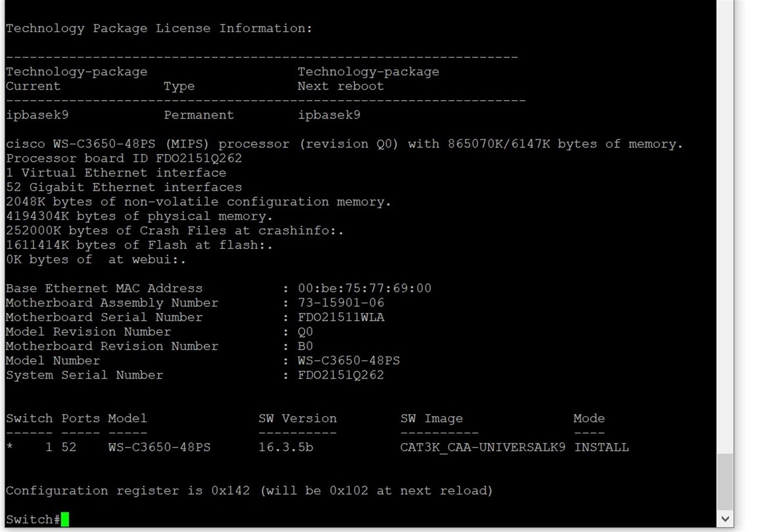
Task: Click the 'Next reboot' column header
Action: click(341, 86)
